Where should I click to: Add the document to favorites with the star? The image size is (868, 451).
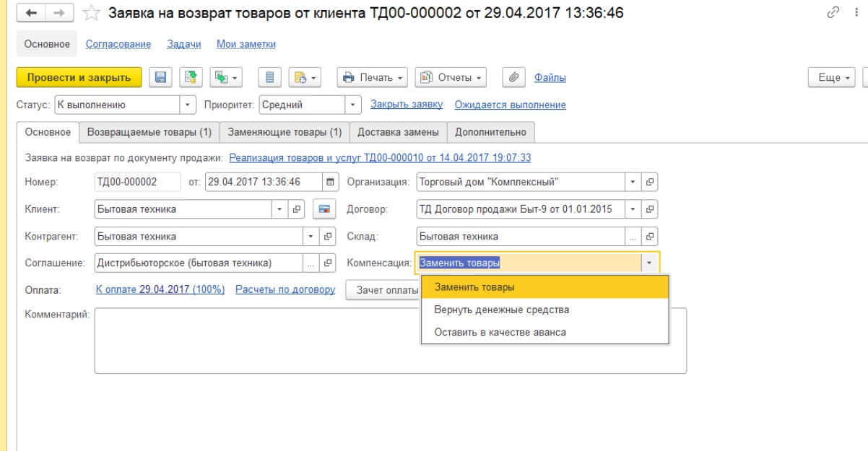pos(91,13)
